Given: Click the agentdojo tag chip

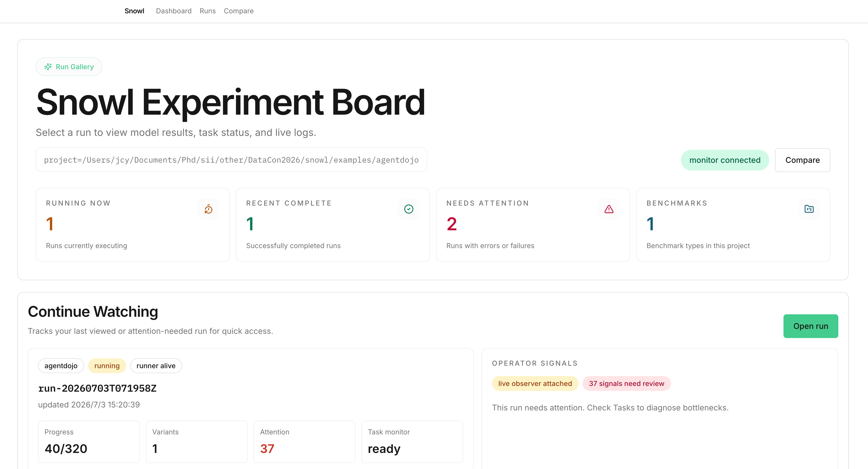Looking at the screenshot, I should pyautogui.click(x=61, y=366).
